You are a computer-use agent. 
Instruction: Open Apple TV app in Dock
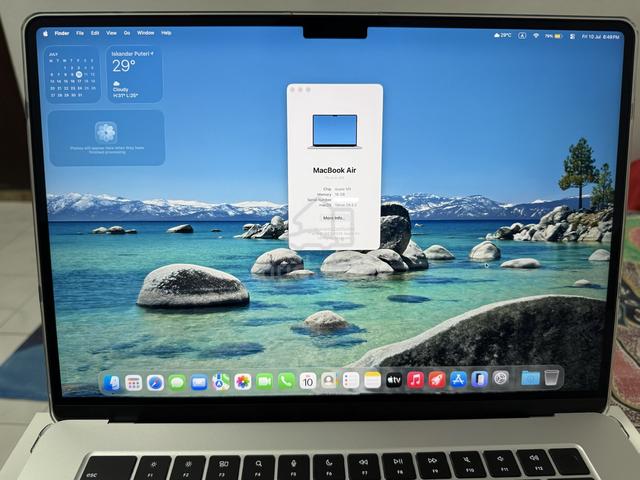pos(393,380)
